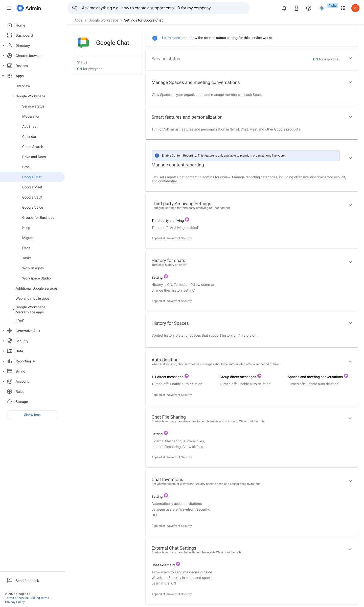Click the Rules sidebar icon
This screenshot has width=364, height=607.
(10, 392)
